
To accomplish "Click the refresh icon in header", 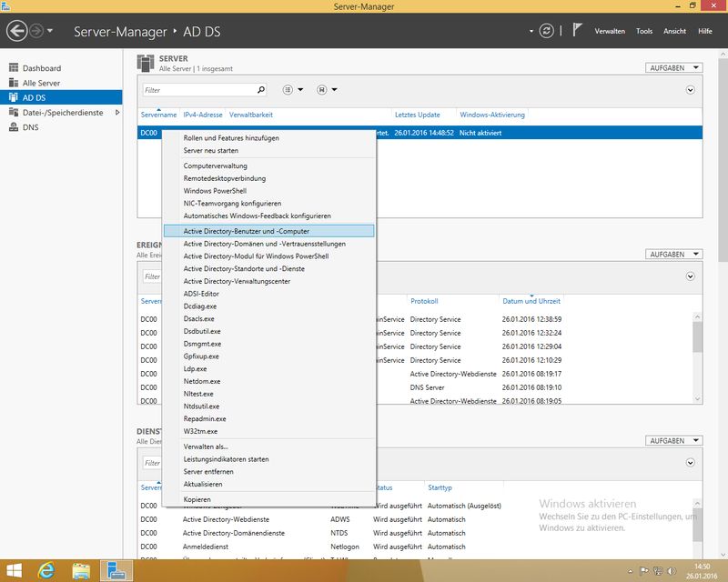I will 546,31.
